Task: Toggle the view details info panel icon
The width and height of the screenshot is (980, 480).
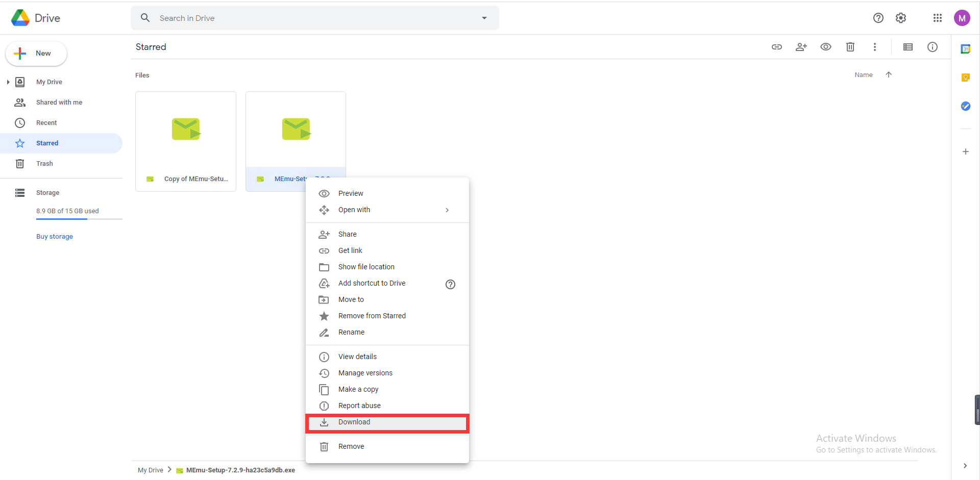Action: point(932,47)
